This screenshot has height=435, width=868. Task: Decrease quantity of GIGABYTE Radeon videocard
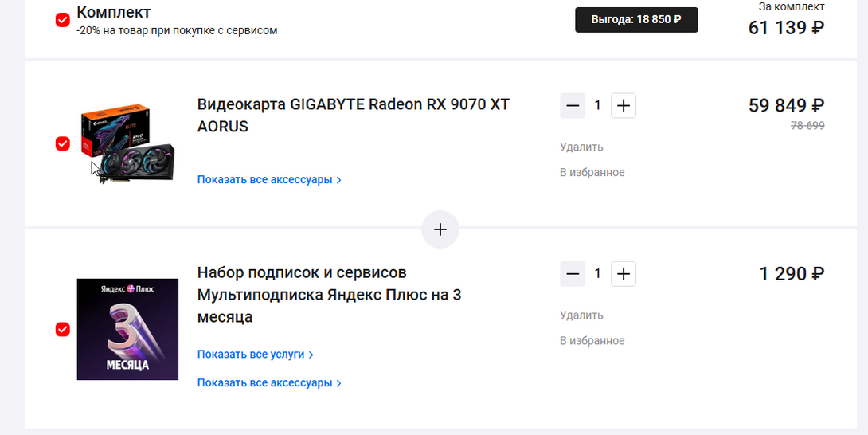click(x=573, y=105)
